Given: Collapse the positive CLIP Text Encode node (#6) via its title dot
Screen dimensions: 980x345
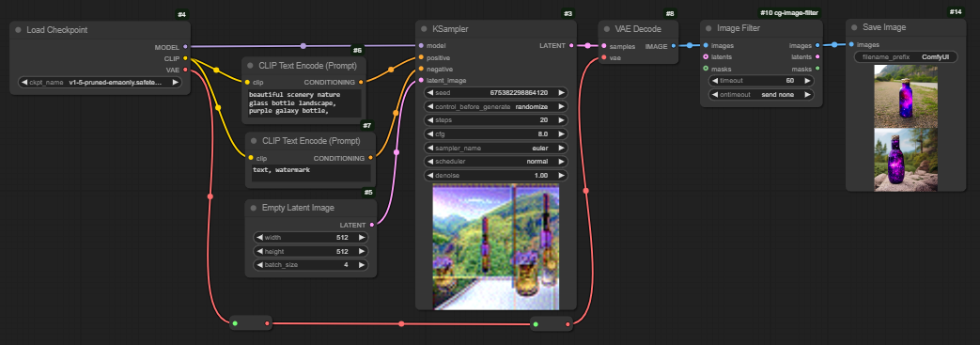Looking at the screenshot, I should 250,65.
